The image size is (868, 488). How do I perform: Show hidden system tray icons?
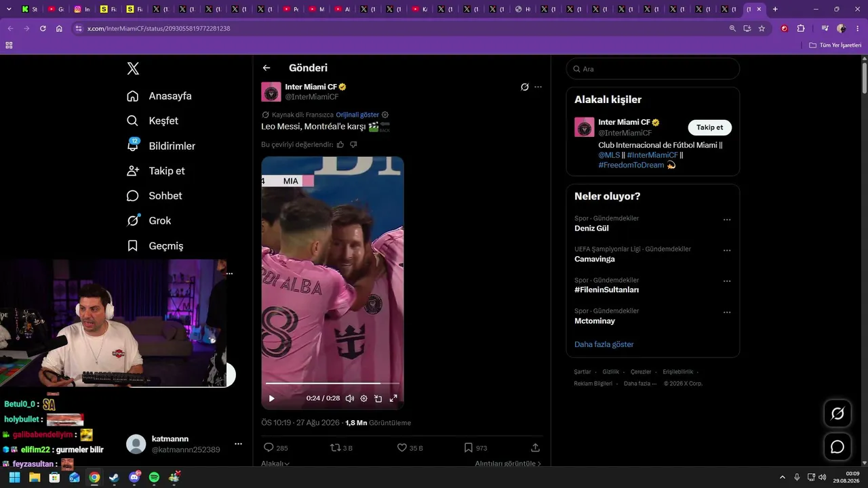[x=782, y=477]
